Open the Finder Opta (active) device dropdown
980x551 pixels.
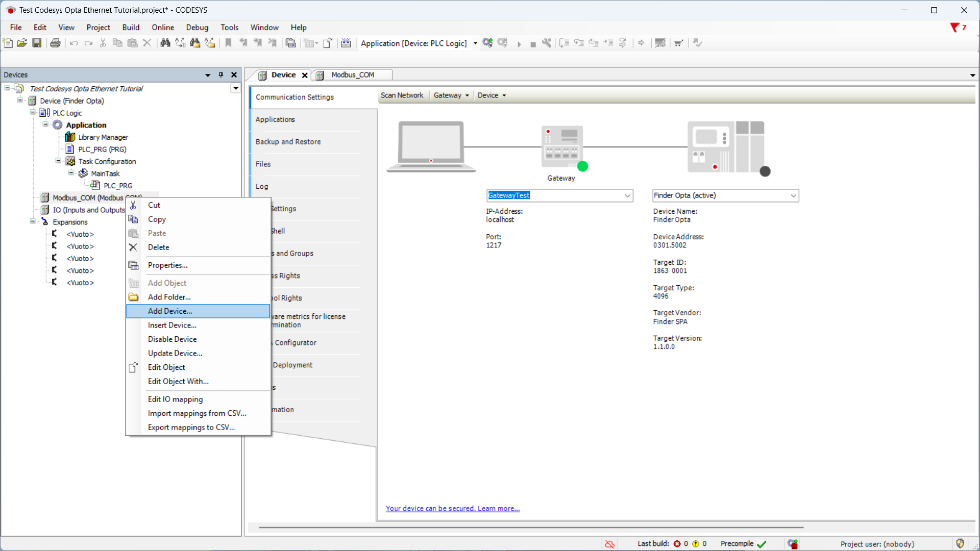tap(793, 195)
